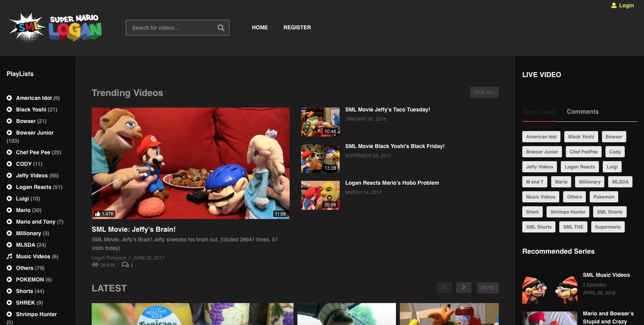The image size is (644, 325).
Task: Click the play icon beside Mario (30)
Action: 9,210
